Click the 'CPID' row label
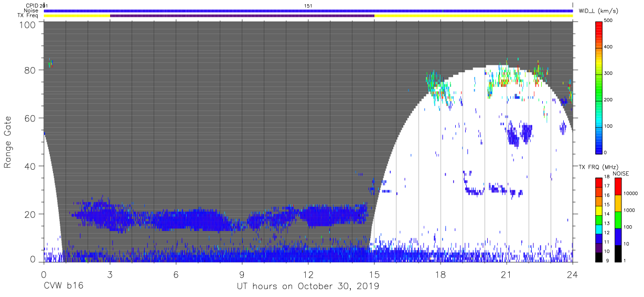The height and width of the screenshot is (297, 644). point(32,5)
